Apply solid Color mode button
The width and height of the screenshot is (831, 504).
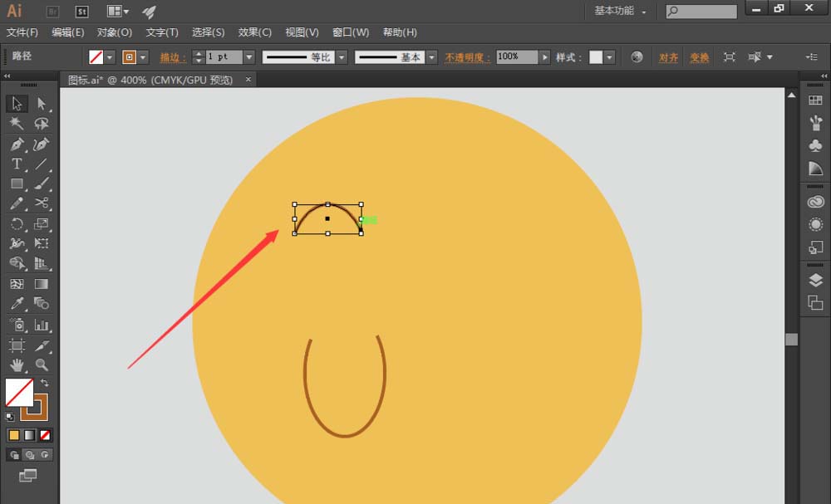point(14,435)
